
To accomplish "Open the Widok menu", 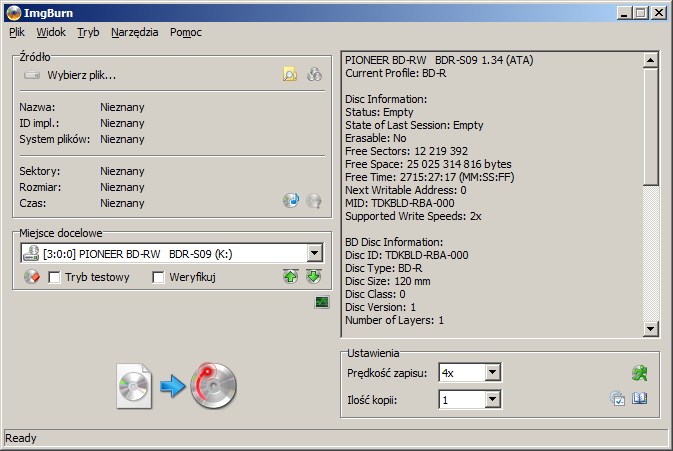I will pos(51,32).
